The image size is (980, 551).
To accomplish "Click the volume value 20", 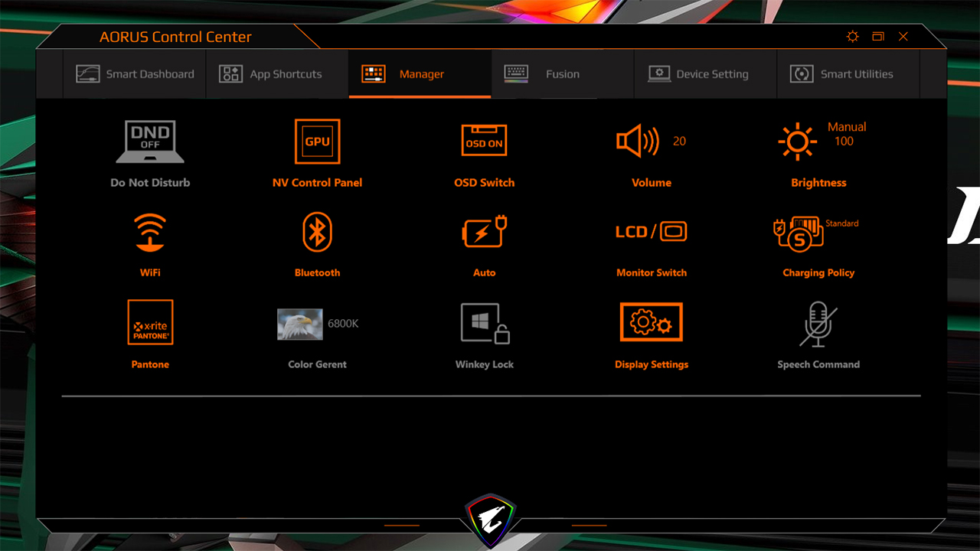I will click(x=679, y=142).
